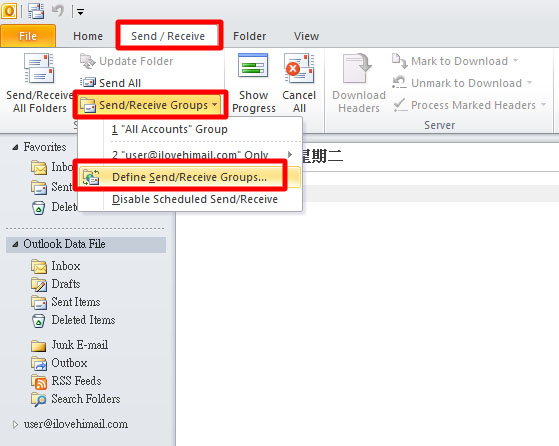Viewport: 559px width, 446px height.
Task: Click Send/Receive All Folders icon
Action: click(x=39, y=68)
